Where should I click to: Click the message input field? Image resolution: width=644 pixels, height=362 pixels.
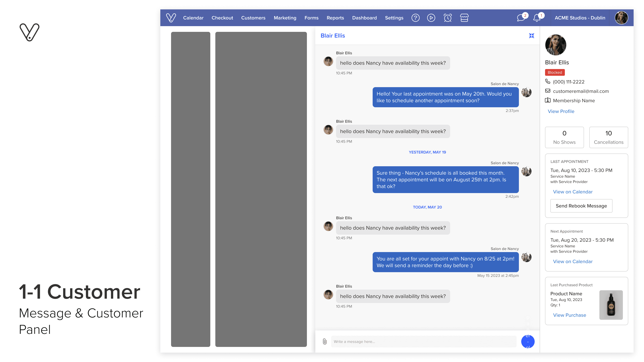pyautogui.click(x=423, y=342)
